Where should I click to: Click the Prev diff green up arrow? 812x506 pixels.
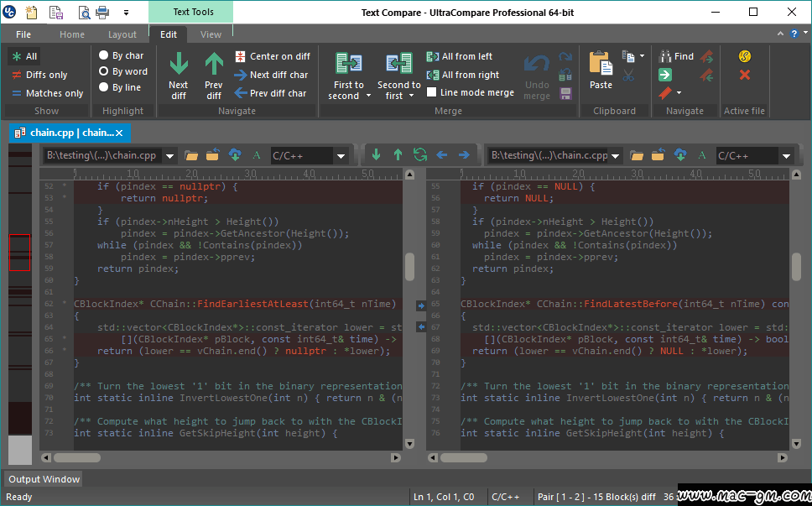213,64
